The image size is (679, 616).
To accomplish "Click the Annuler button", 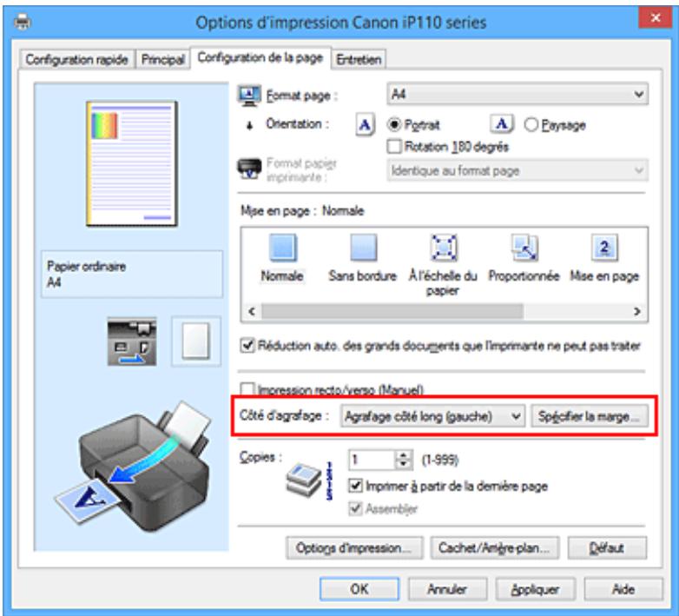I will coord(447,589).
